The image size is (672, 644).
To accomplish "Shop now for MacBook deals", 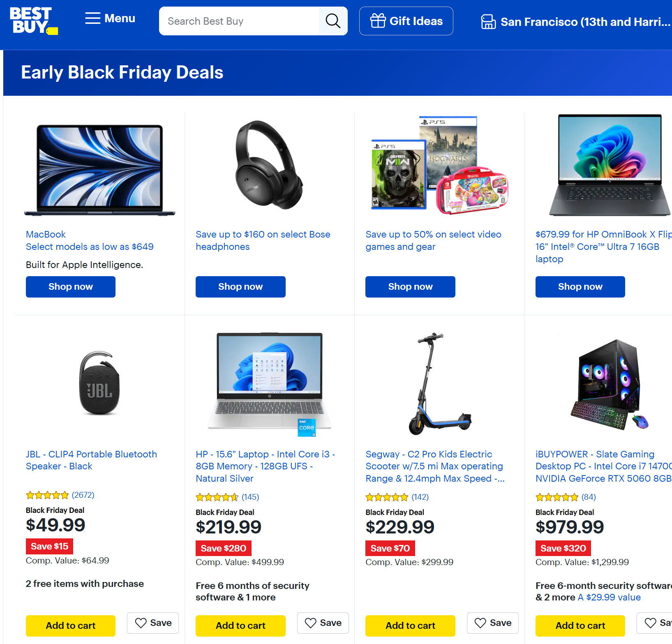I will point(71,287).
